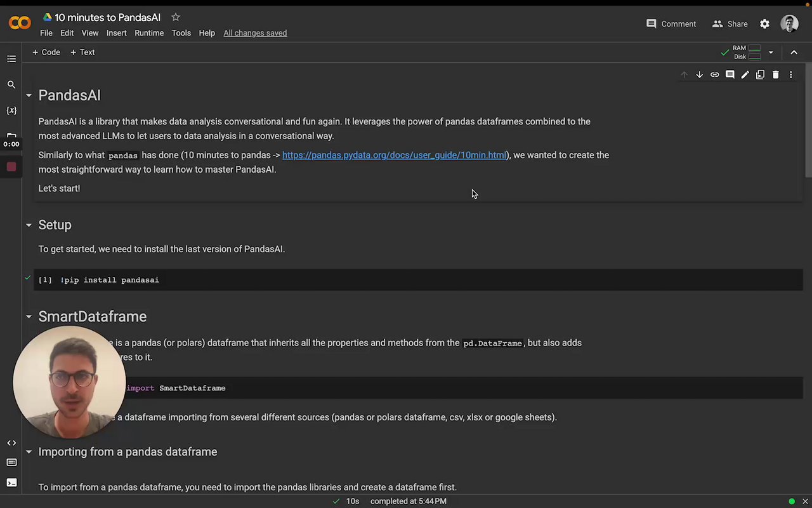Open the Tools menu

point(181,33)
